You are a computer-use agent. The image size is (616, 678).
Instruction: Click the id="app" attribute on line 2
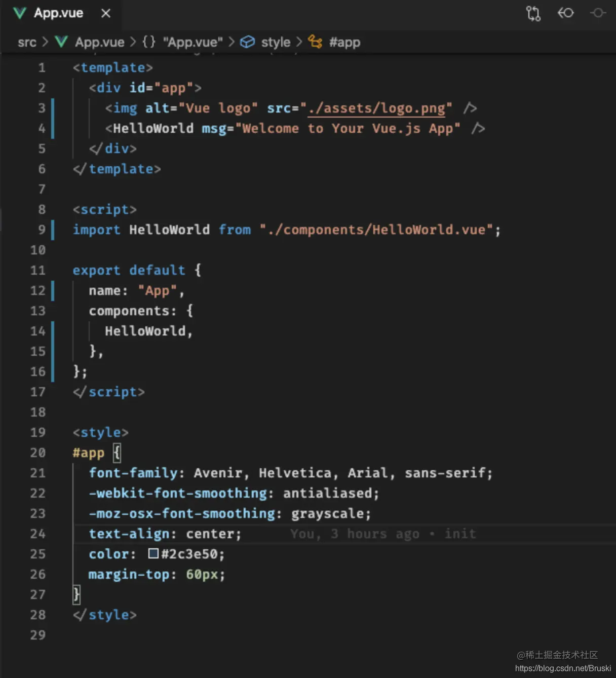click(161, 88)
